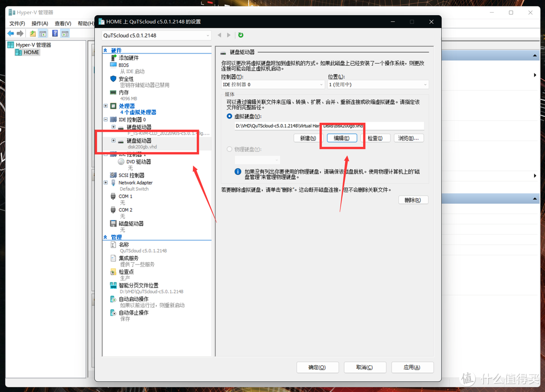Select the Automatic Start Action item
Viewport: 545px width, 392px height.
pyautogui.click(x=134, y=299)
